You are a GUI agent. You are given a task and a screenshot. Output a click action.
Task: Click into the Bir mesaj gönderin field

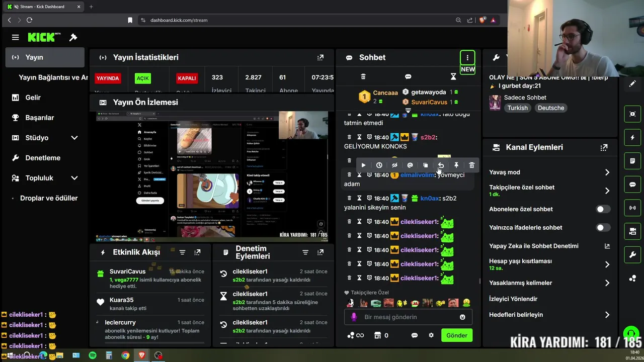tap(408, 317)
